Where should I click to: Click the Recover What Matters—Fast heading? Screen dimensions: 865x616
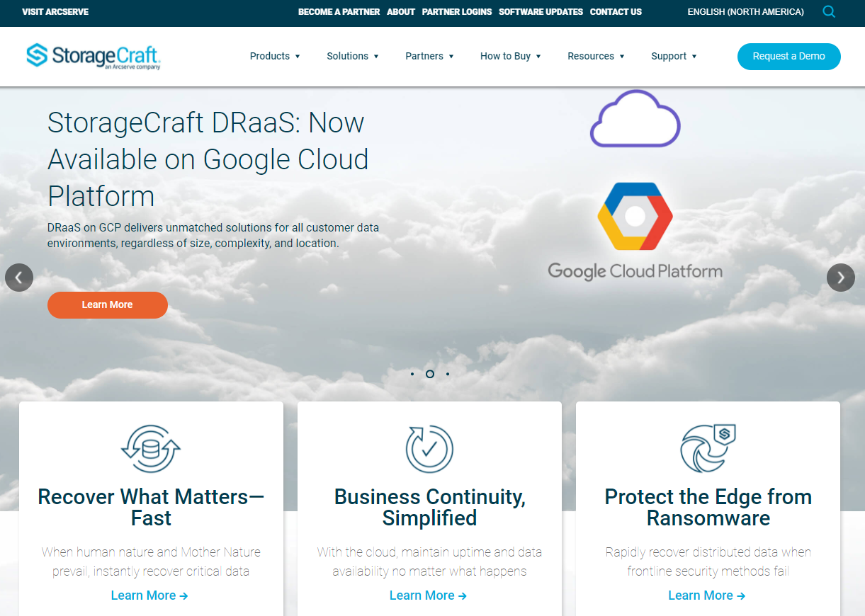(151, 507)
